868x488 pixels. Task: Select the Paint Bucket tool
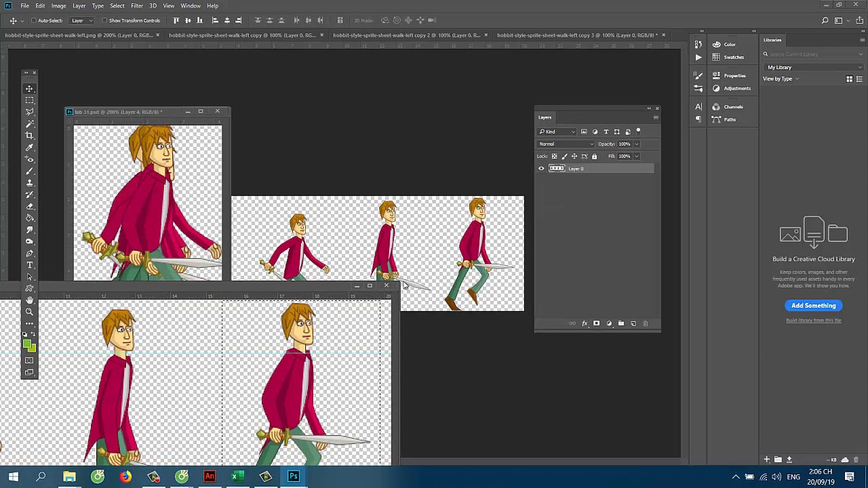coord(29,218)
